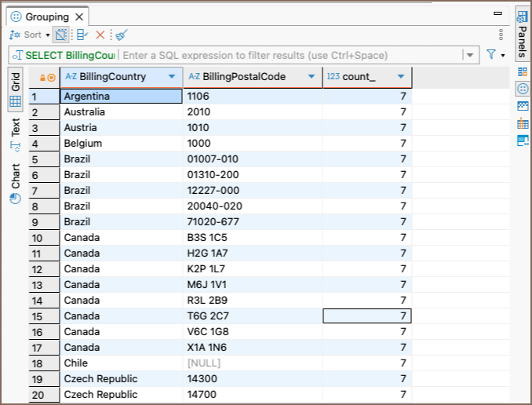The image size is (532, 405).
Task: Click the broom clear grouping icon
Action: (121, 35)
